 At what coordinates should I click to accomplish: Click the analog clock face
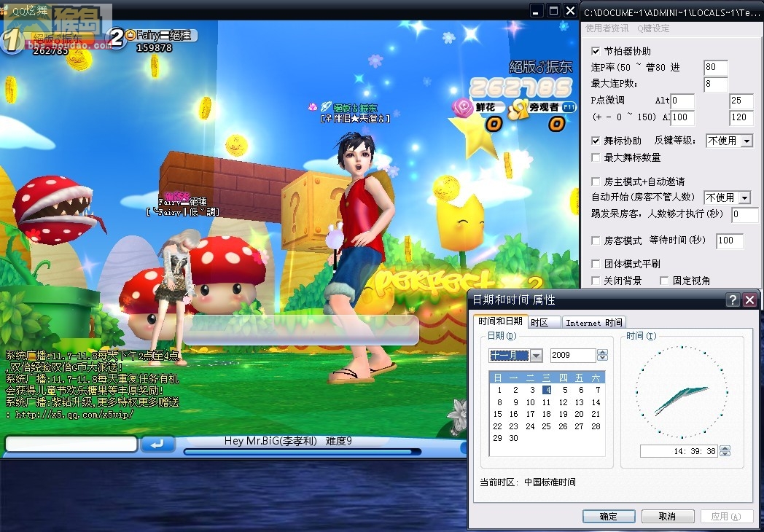coord(681,392)
